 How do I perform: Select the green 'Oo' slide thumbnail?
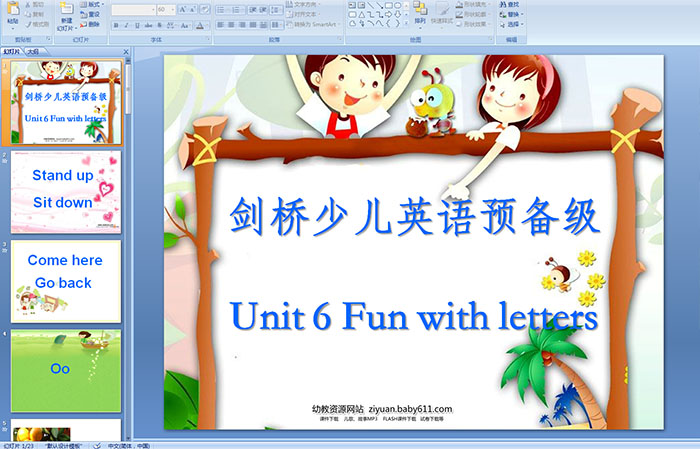[x=66, y=371]
